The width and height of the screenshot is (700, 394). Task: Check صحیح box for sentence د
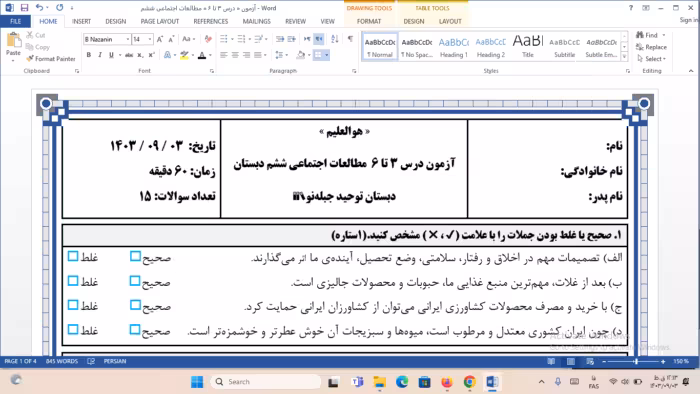(135, 330)
